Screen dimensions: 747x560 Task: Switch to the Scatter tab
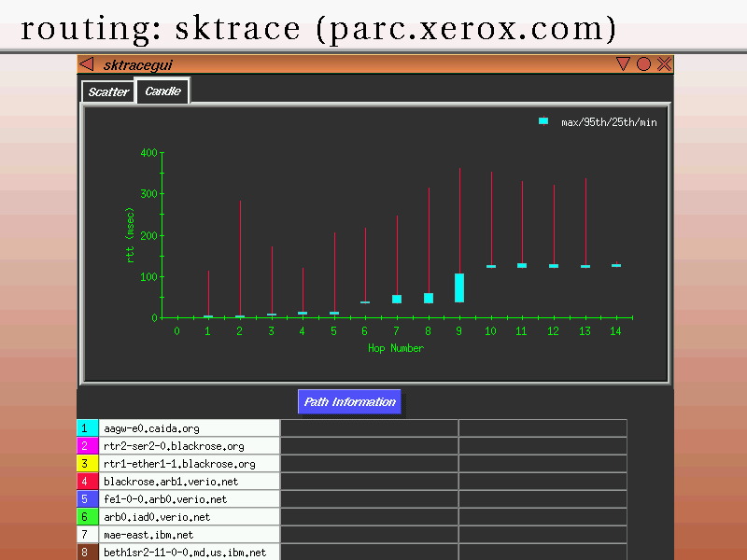pos(108,91)
